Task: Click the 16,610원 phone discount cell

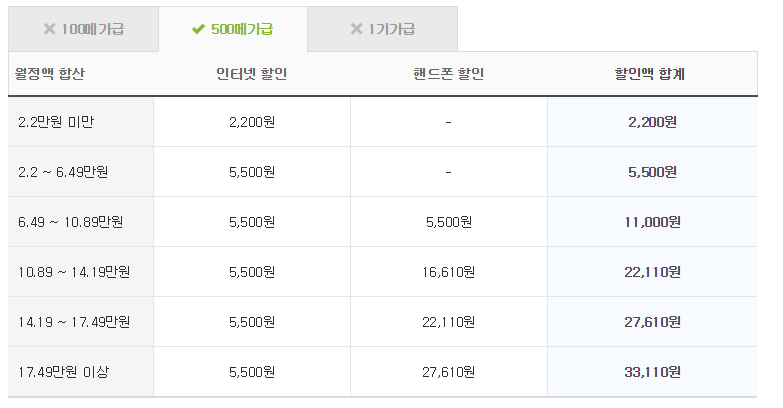Action: (448, 272)
